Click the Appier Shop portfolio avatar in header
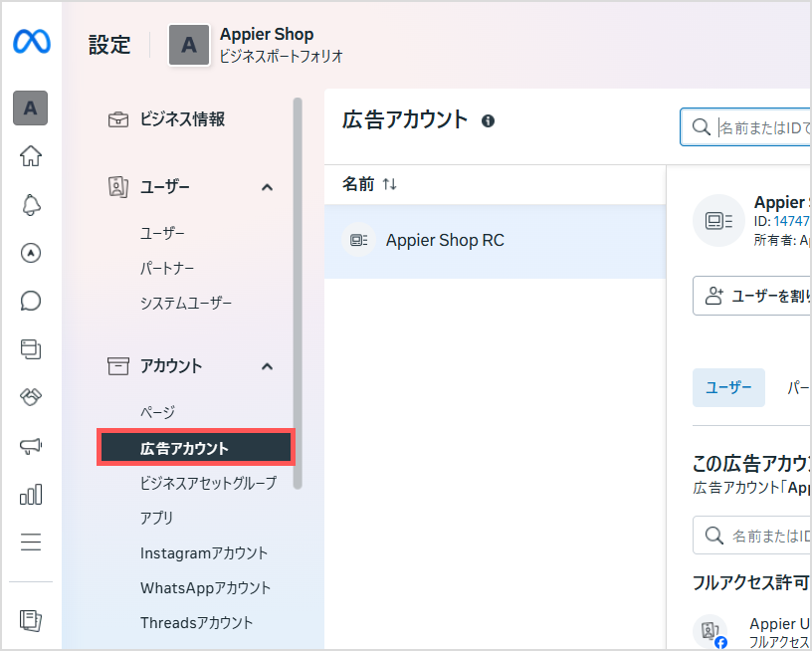 (x=189, y=45)
